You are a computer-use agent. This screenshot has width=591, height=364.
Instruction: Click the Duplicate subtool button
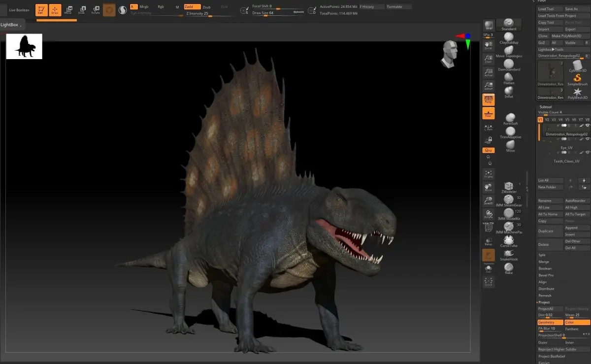coord(550,231)
